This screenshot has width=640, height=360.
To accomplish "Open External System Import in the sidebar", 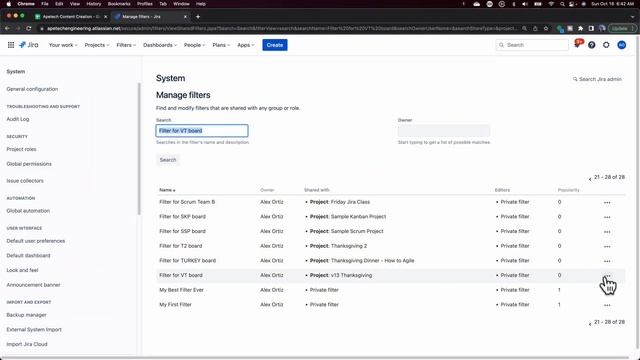I will (x=34, y=330).
